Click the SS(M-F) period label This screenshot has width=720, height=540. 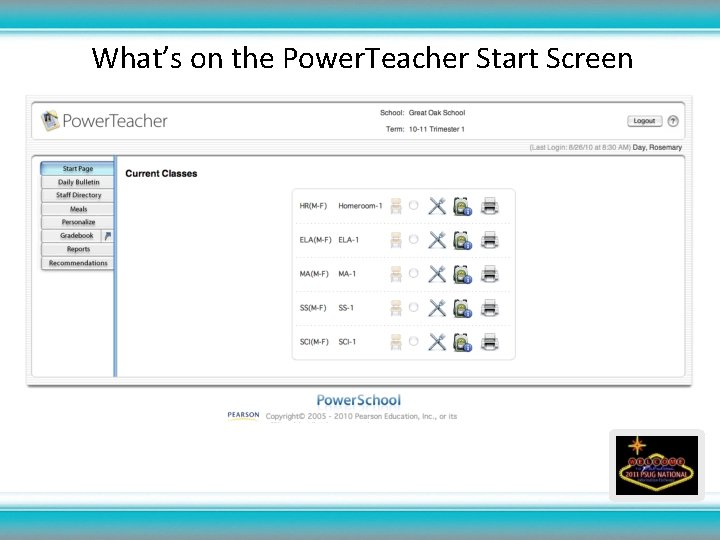313,308
